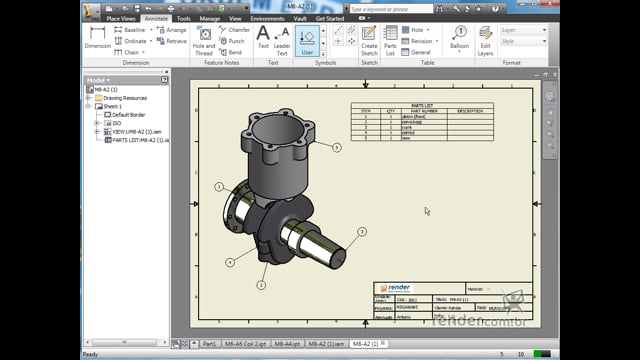Click the General table tool

point(416,52)
